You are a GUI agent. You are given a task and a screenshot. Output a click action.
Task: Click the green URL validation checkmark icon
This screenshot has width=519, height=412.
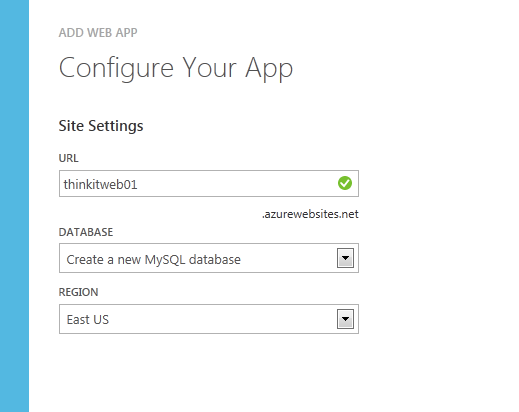[345, 183]
